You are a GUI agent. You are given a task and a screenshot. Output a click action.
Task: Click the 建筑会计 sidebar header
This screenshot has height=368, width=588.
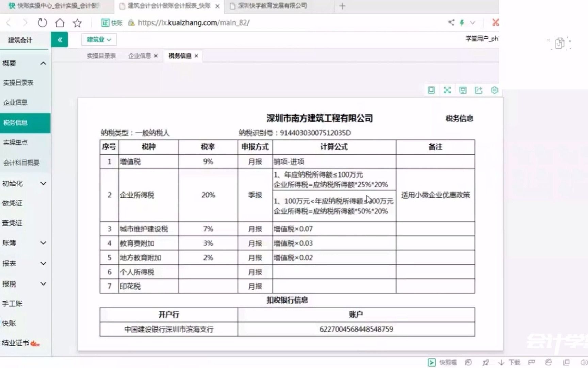20,40
